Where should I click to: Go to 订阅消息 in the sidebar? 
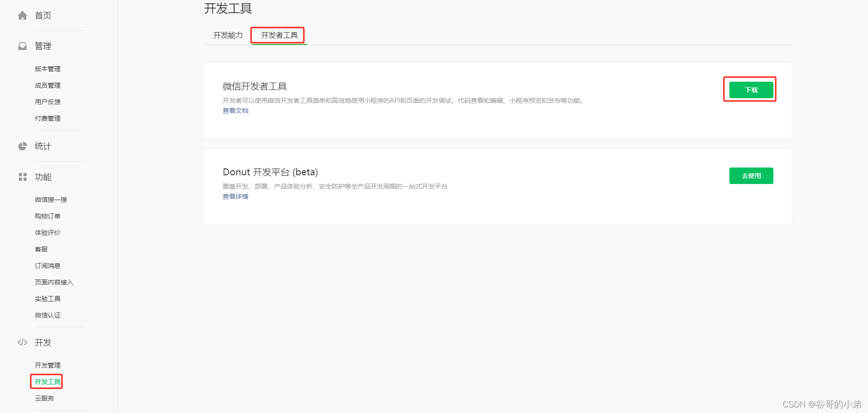48,266
